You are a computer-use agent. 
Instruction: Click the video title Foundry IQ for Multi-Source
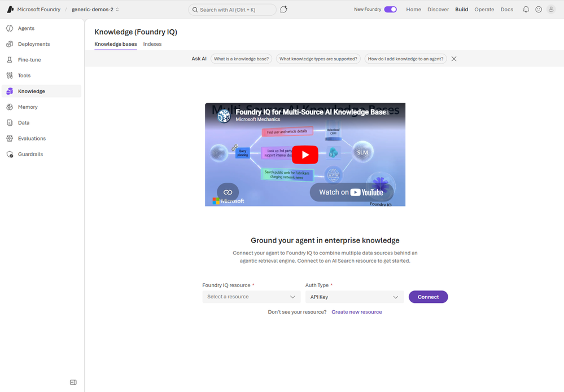312,112
